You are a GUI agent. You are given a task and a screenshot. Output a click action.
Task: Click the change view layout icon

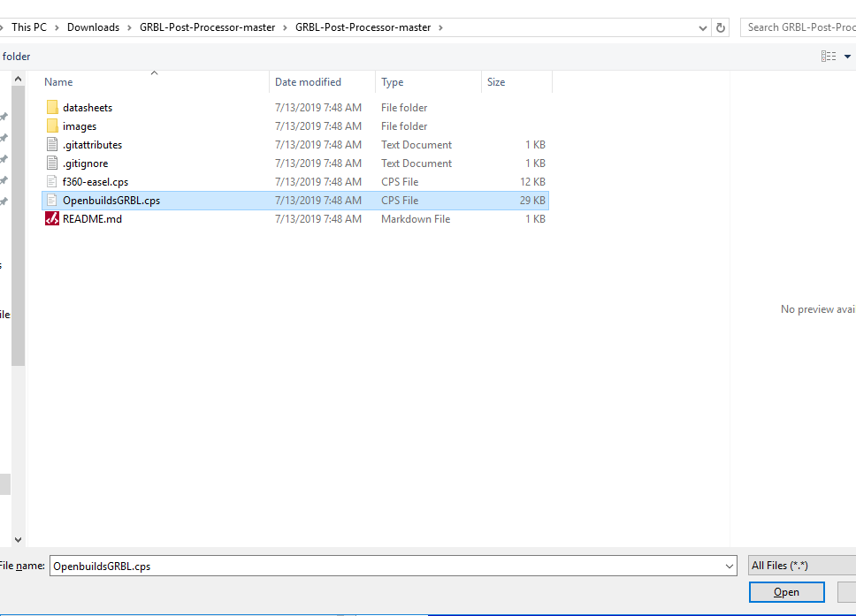pyautogui.click(x=828, y=57)
